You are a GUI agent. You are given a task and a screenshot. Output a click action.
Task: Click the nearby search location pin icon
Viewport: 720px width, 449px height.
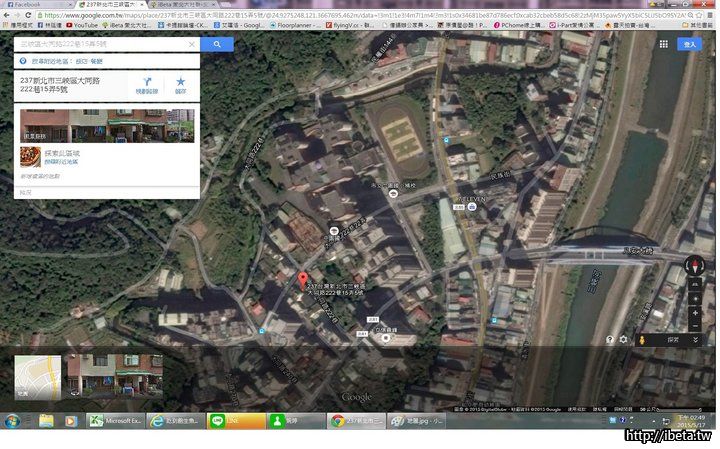pyautogui.click(x=23, y=61)
